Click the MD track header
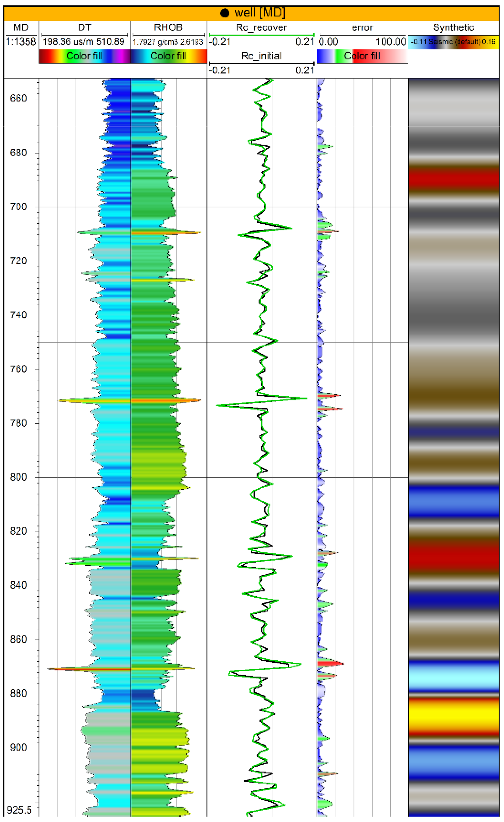Viewport: 504px width, 822px height. [x=21, y=28]
